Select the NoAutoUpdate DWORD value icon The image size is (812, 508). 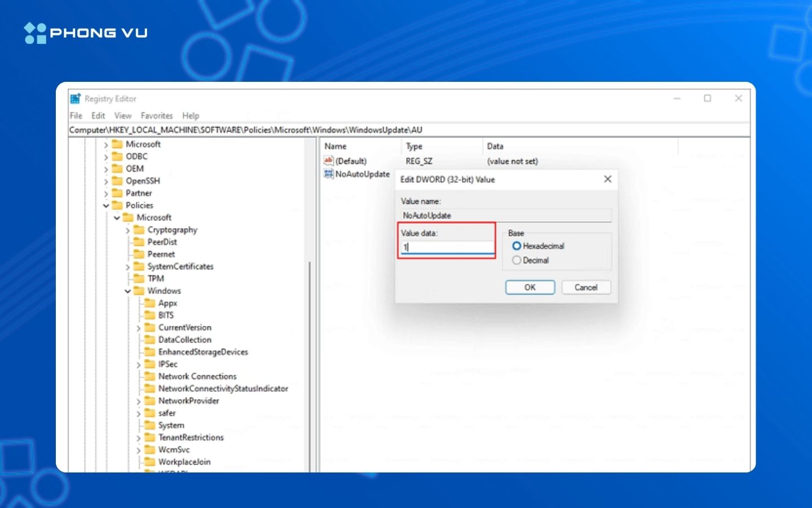coord(328,174)
